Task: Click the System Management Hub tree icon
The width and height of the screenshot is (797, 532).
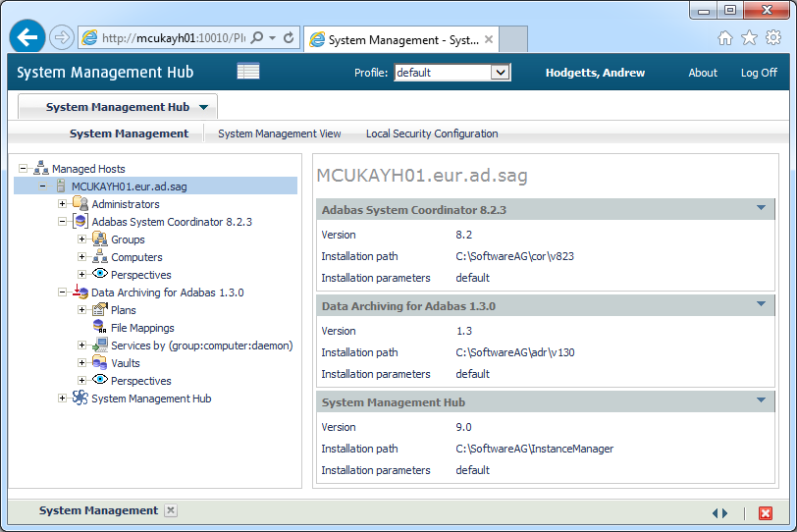Action: (x=80, y=399)
